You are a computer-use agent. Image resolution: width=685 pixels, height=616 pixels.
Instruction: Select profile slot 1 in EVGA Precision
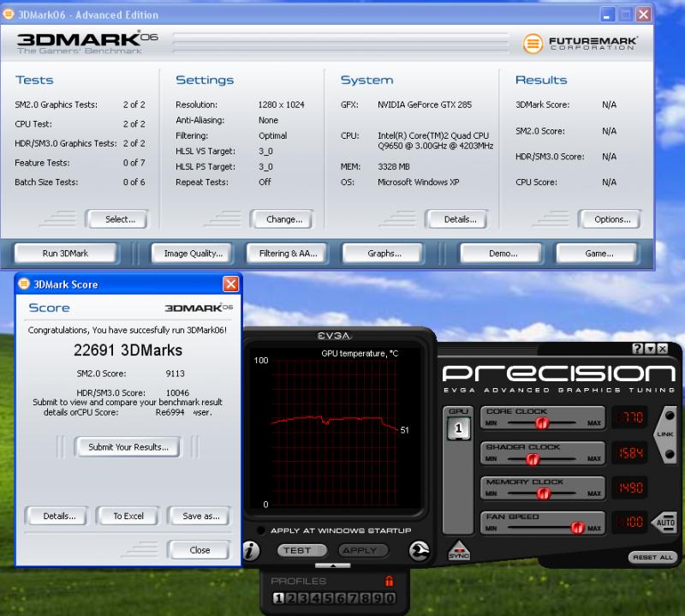[278, 598]
